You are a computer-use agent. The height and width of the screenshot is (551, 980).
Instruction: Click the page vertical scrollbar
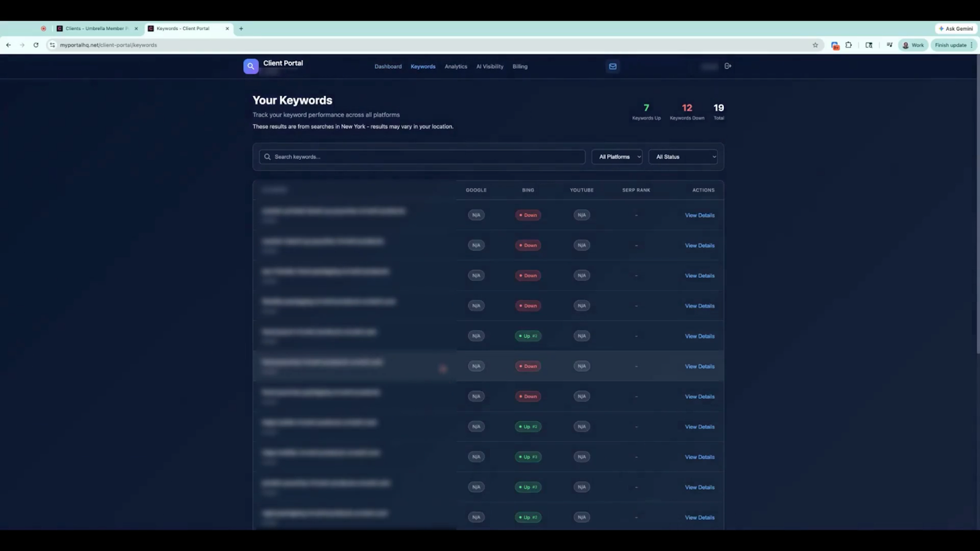point(977,203)
